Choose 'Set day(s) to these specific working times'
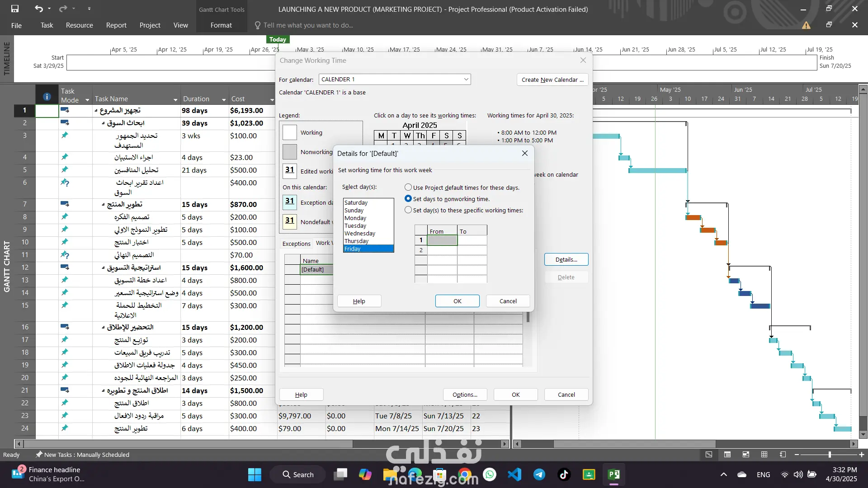Screen dimensions: 868x488 click(x=408, y=210)
